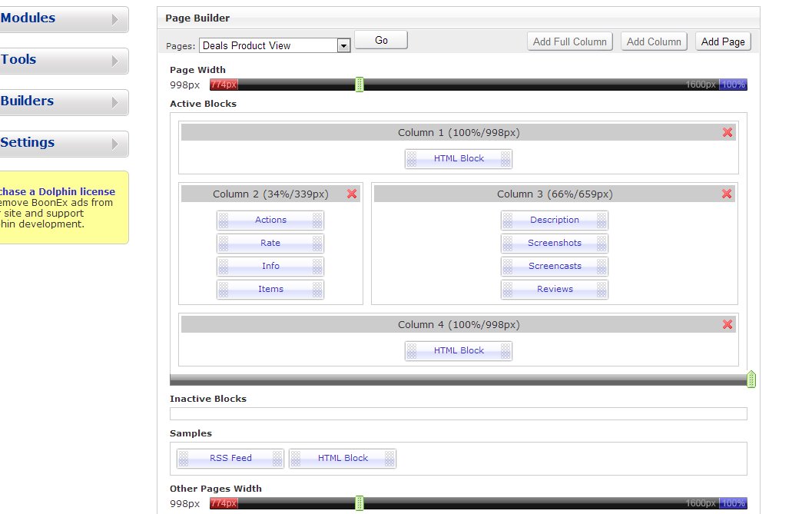Delete Column 2 using its red X
The image size is (812, 514).
click(352, 194)
